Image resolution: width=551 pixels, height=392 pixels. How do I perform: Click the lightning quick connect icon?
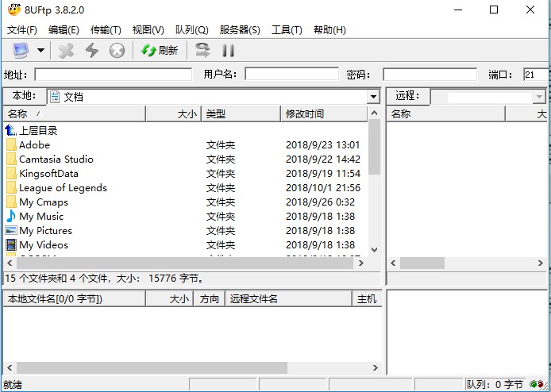(x=92, y=51)
